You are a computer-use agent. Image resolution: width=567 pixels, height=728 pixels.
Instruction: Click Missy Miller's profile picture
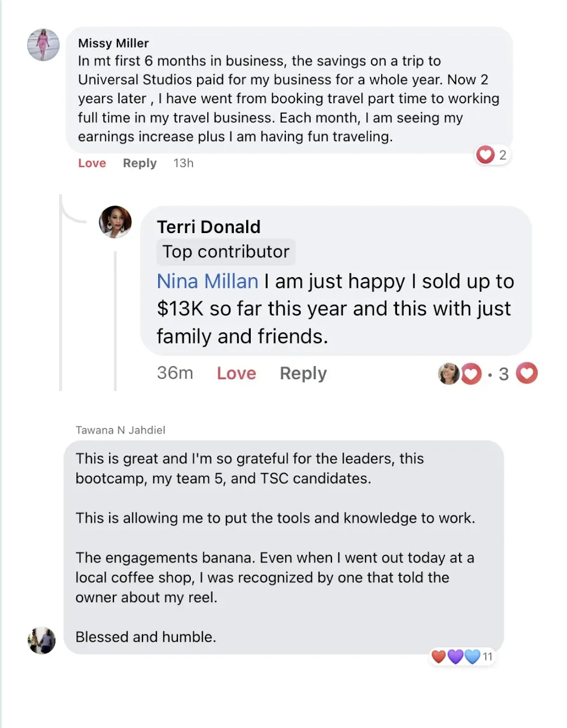[x=43, y=45]
